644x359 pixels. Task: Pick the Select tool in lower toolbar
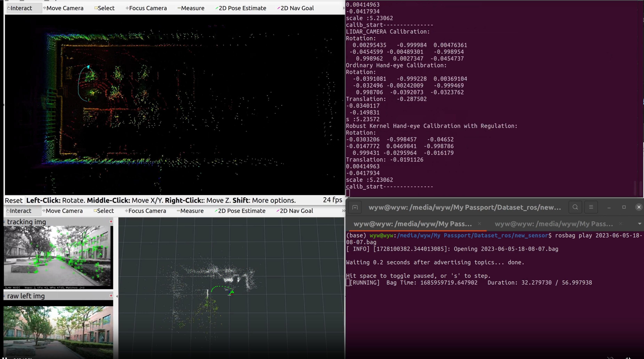(x=104, y=211)
